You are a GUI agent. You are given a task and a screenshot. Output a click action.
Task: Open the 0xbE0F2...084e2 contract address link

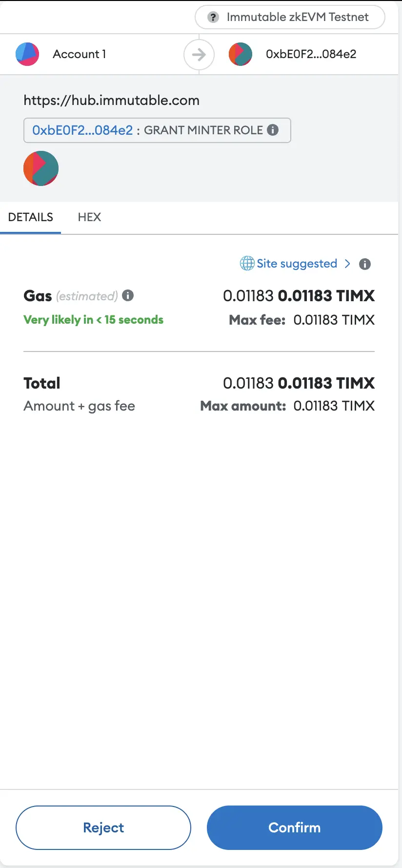(x=82, y=130)
